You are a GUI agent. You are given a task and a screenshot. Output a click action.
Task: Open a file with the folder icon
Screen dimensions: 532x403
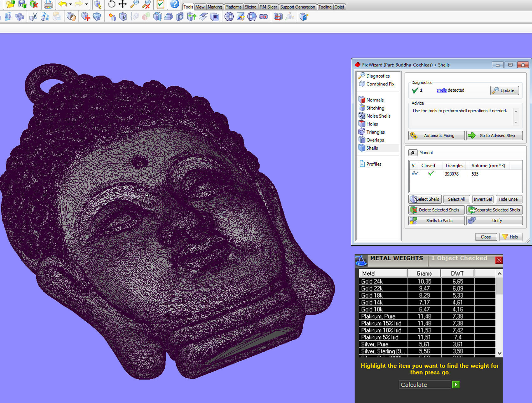10,4
